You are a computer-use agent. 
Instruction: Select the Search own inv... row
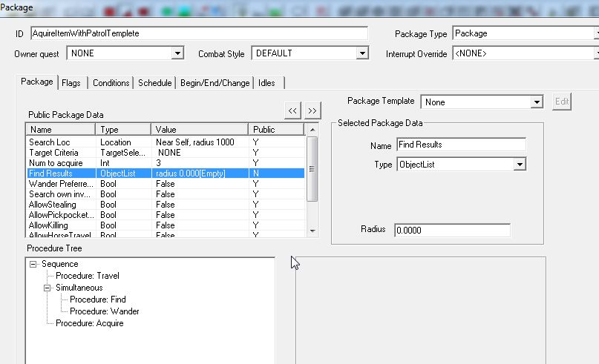[x=165, y=193]
